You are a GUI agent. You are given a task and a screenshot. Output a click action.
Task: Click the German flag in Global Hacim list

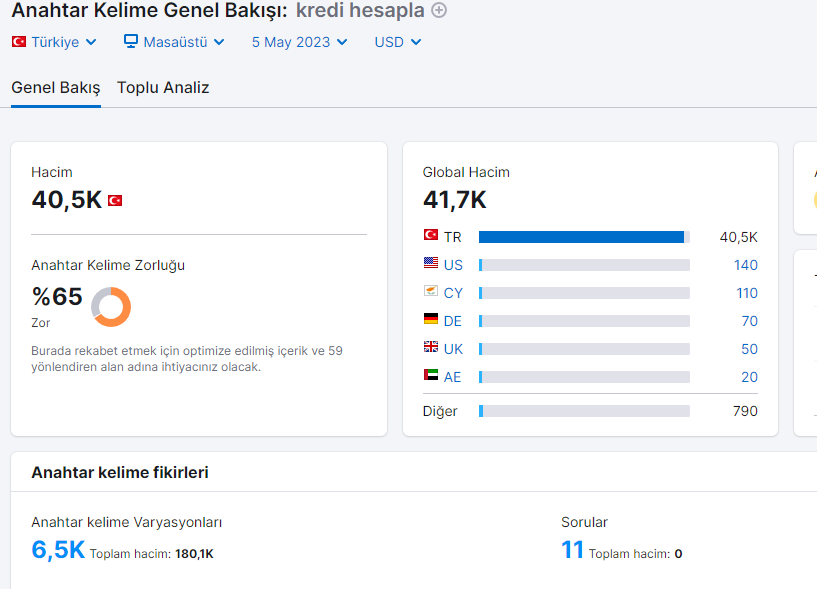431,318
